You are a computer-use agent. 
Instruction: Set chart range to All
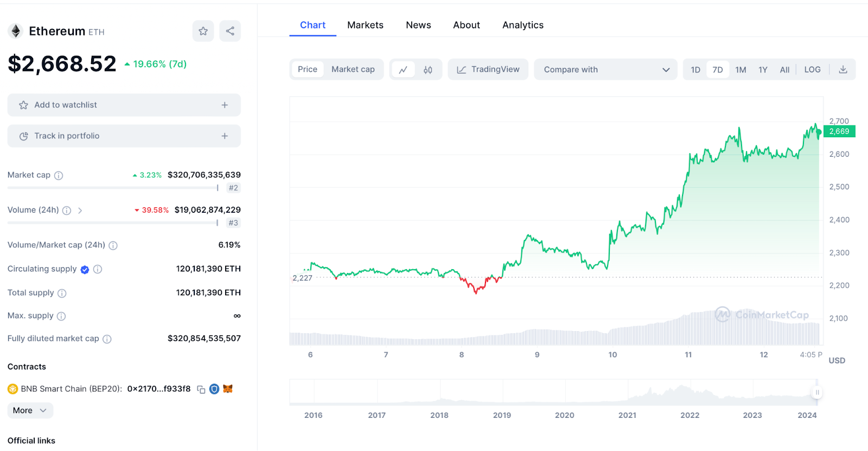click(784, 69)
